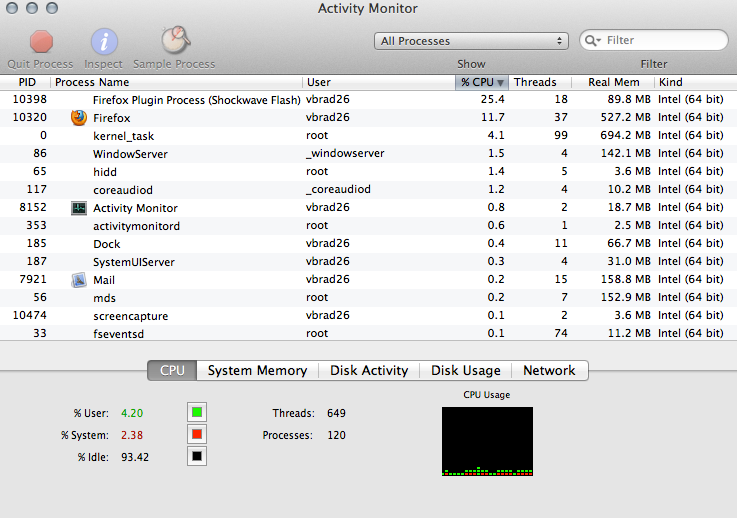
Task: Click PID 8152 of Activity Monitor
Action: [33, 207]
